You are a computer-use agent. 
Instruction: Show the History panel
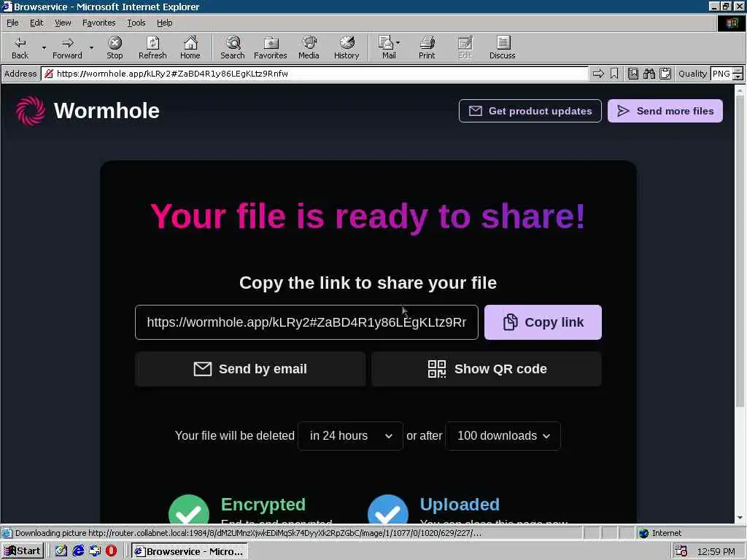[x=347, y=47]
